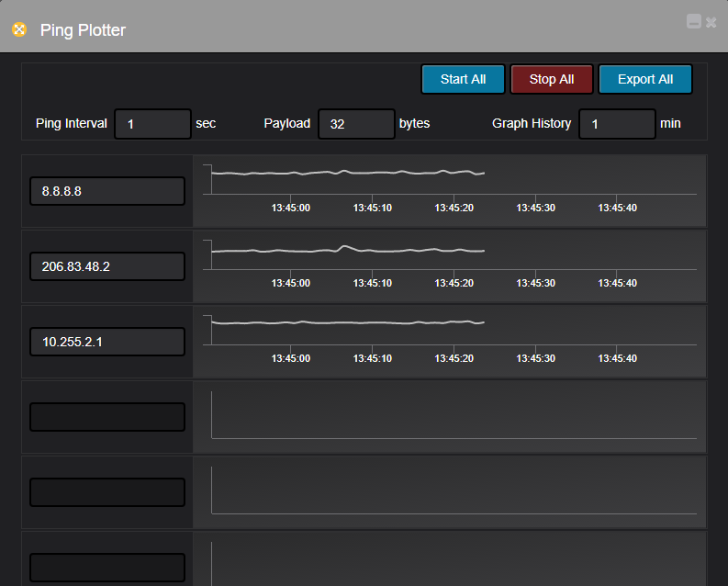
Task: Click the orange Ping Plotter app icon
Action: (19, 29)
